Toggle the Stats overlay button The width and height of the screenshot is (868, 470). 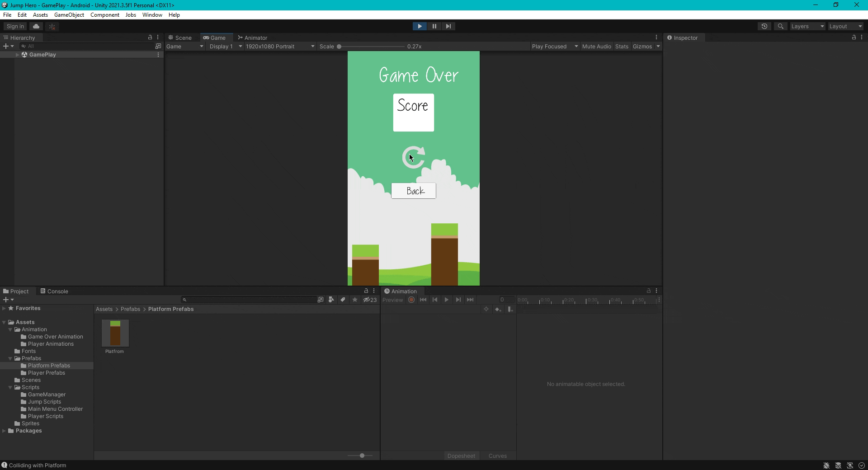pos(622,47)
